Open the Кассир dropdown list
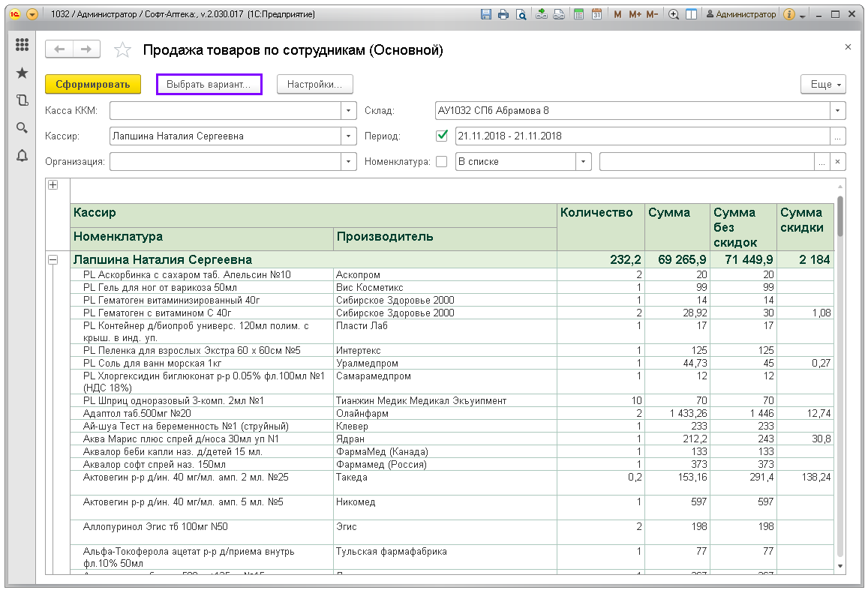The image size is (868, 593). point(348,136)
